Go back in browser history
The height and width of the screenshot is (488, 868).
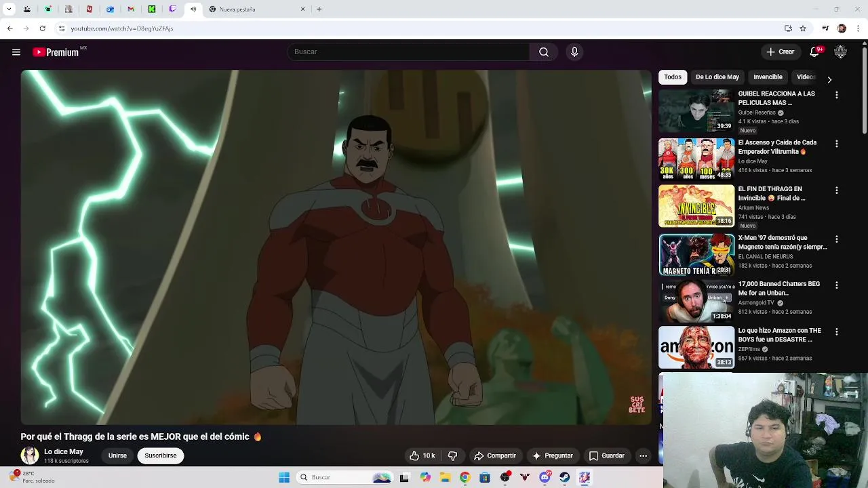click(9, 28)
